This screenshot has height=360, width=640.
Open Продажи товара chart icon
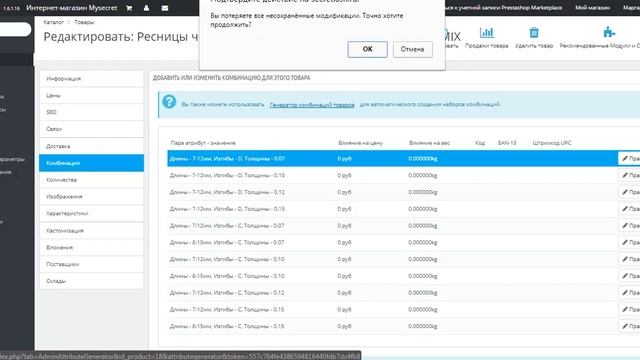tap(487, 32)
